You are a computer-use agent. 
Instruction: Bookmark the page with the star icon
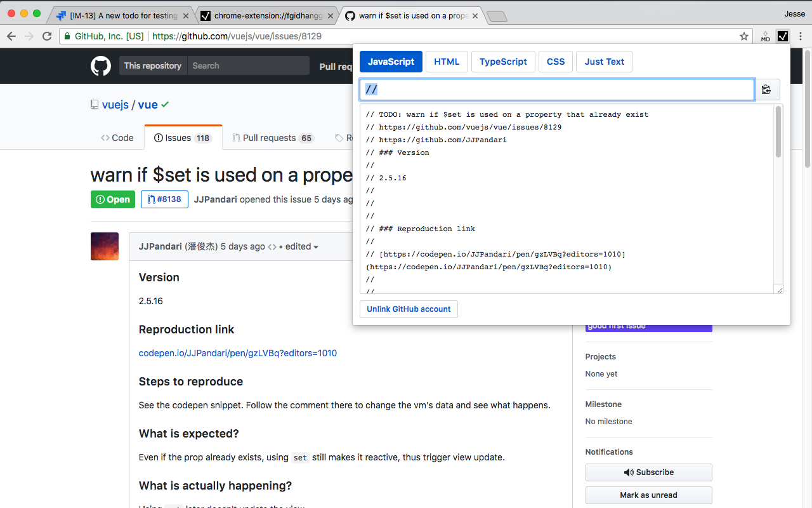click(x=743, y=36)
